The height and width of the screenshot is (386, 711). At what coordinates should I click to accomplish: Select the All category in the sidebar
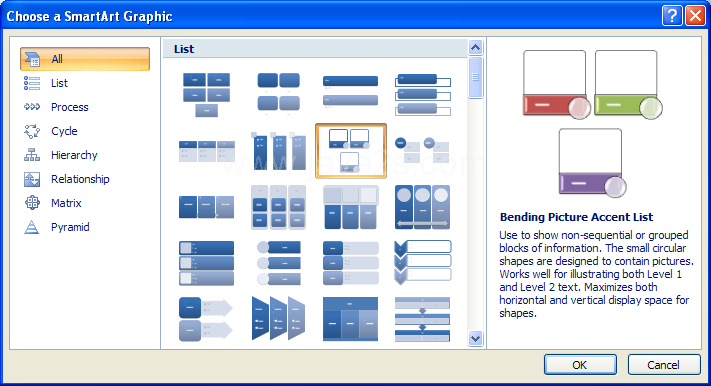pyautogui.click(x=85, y=59)
